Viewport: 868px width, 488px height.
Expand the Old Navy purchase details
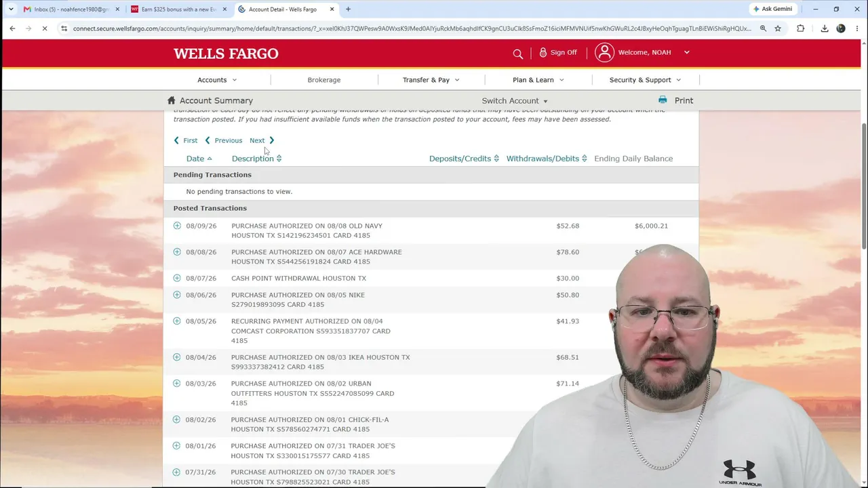(x=177, y=226)
